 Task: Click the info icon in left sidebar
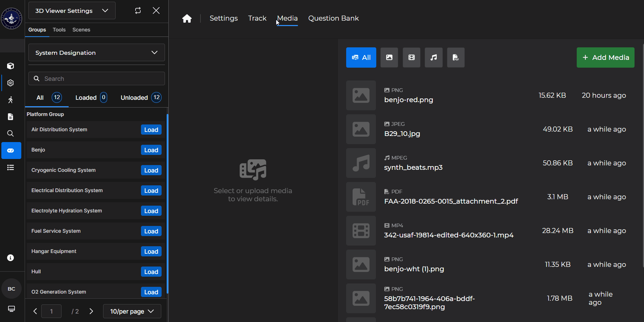click(10, 258)
